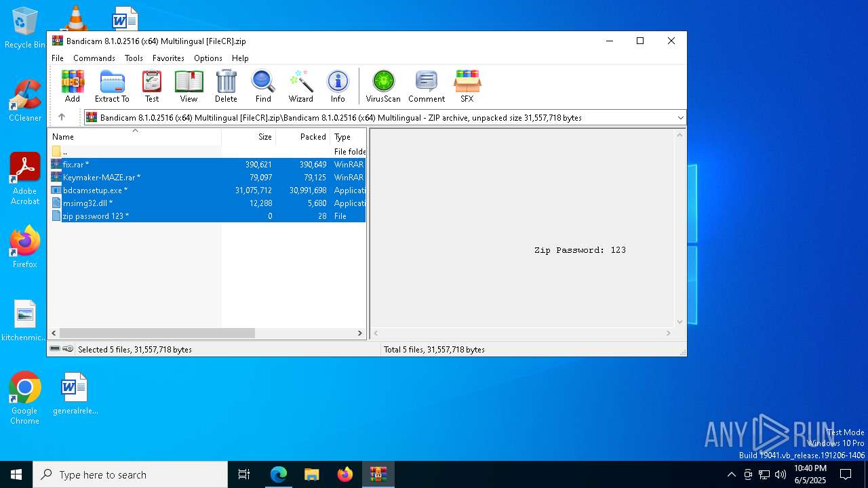
Task: Click the Add toolbar icon
Action: (x=73, y=86)
